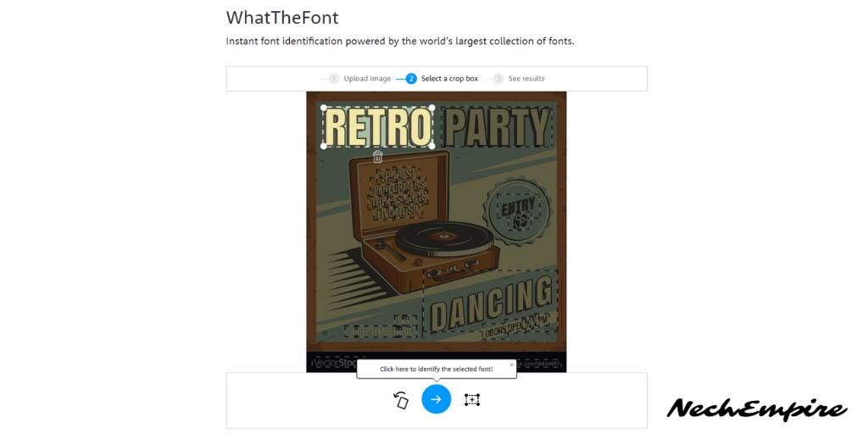Open the See results step label
This screenshot has height=434, width=868.
(526, 79)
